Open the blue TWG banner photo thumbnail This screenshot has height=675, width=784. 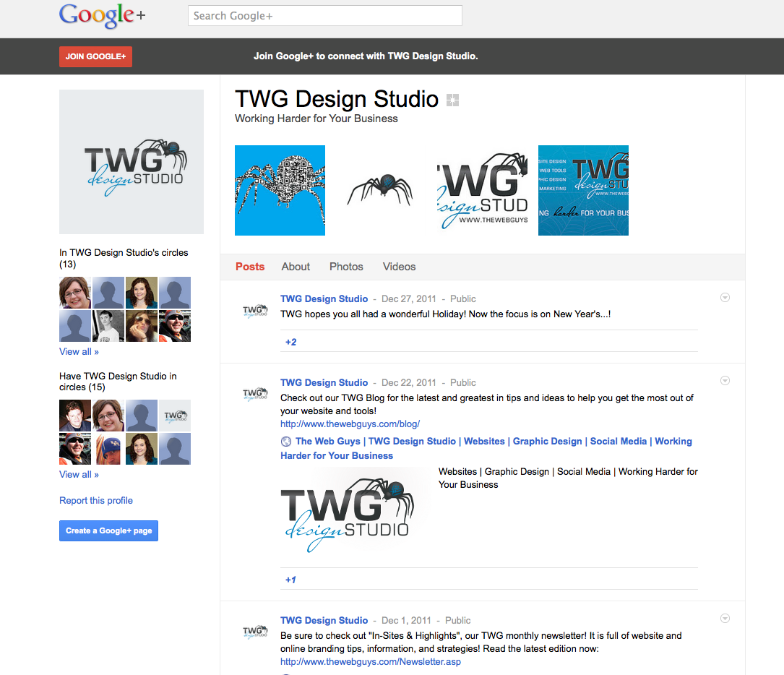pyautogui.click(x=584, y=191)
